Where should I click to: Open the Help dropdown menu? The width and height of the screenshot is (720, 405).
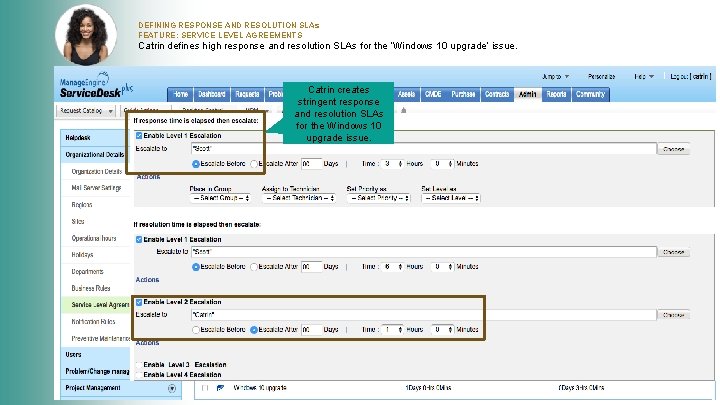tap(644, 77)
